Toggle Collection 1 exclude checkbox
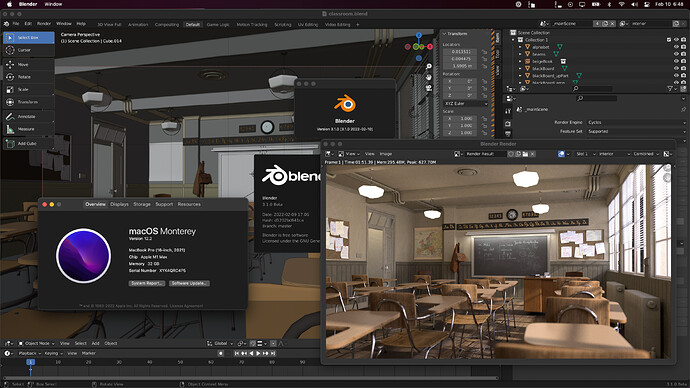 tap(669, 40)
